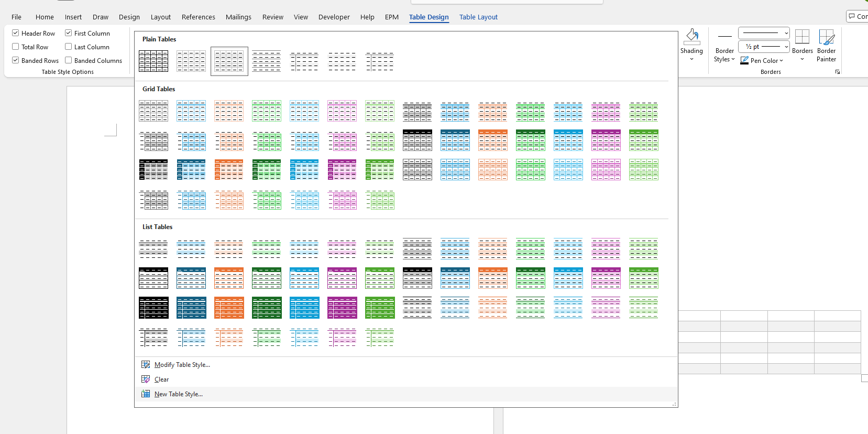
Task: Choose the purple header grid style, second row
Action: pos(606,140)
